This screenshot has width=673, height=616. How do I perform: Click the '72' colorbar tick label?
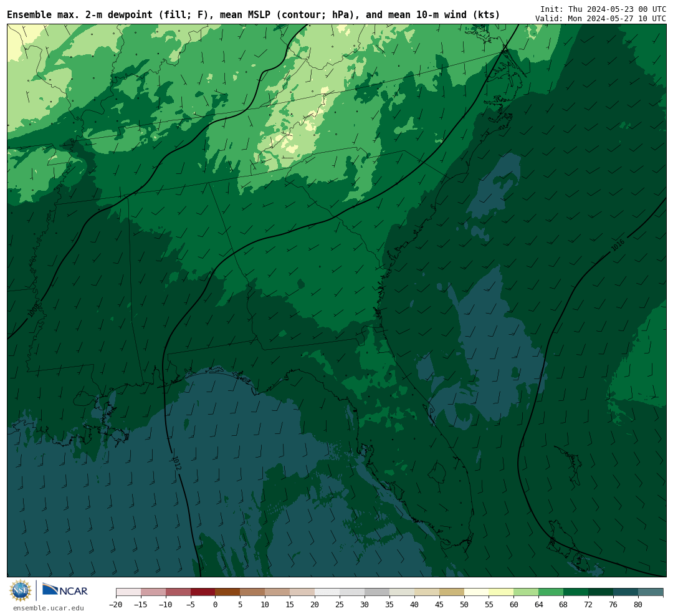pyautogui.click(x=589, y=605)
